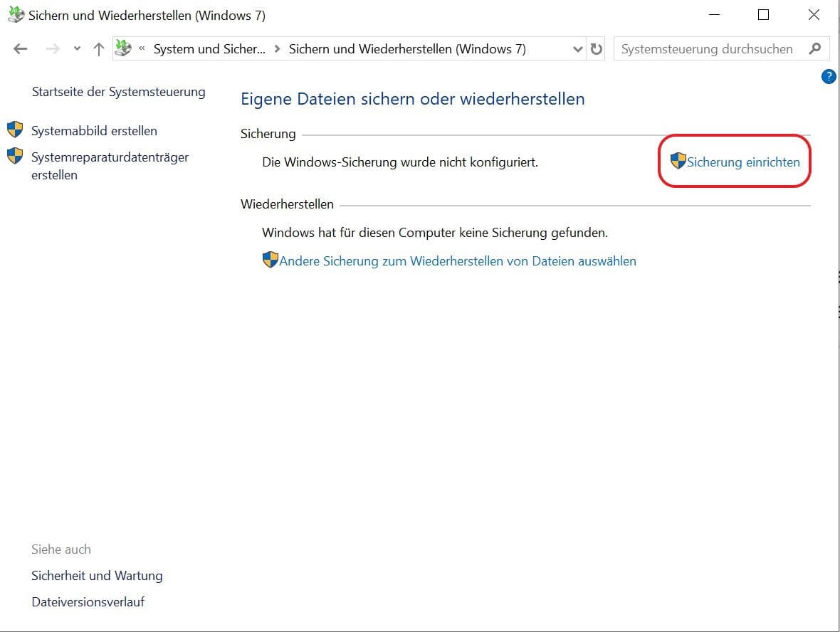Open 'Dateiversionsverlauf' link

(x=88, y=602)
